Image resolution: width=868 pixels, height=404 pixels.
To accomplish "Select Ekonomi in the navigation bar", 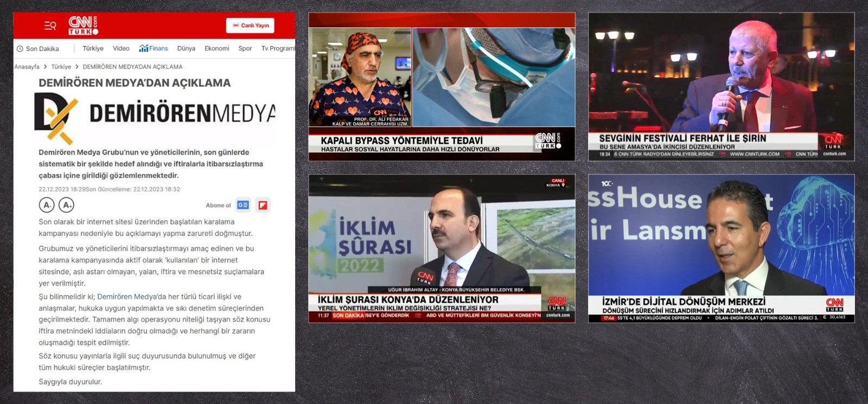I will click(217, 48).
